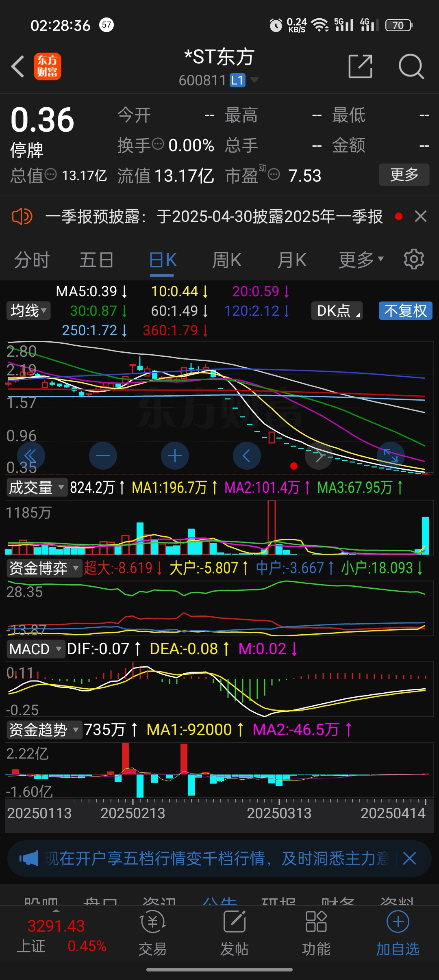The image size is (439, 980).
Task: Open chart settings gear icon
Action: tap(414, 259)
